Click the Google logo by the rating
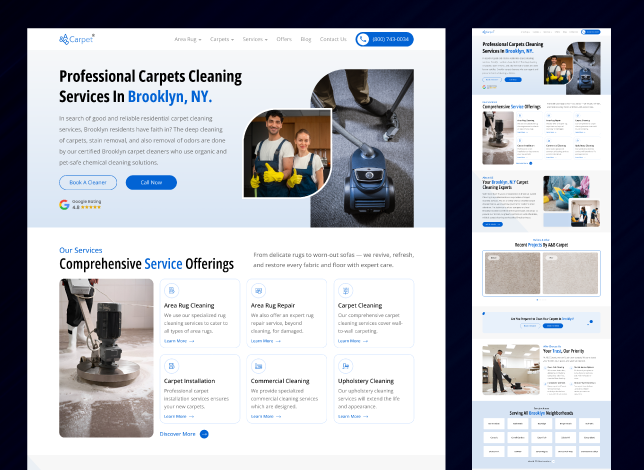644x470 pixels. (64, 204)
